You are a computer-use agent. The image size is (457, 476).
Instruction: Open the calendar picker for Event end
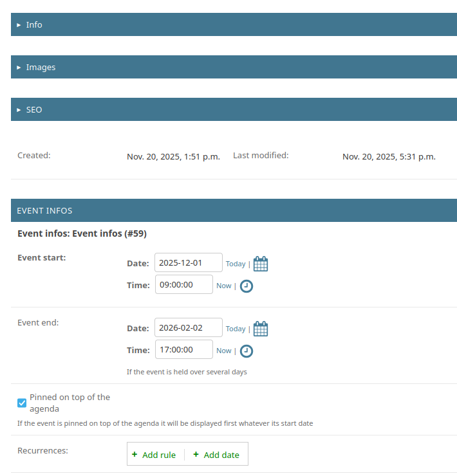tap(261, 329)
